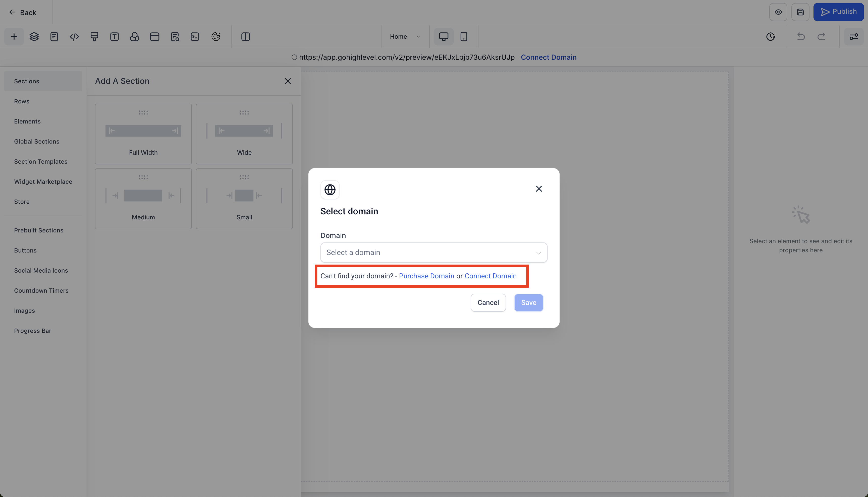The image size is (868, 497).
Task: Select Prebuilt Sections in the sidebar
Action: (39, 230)
